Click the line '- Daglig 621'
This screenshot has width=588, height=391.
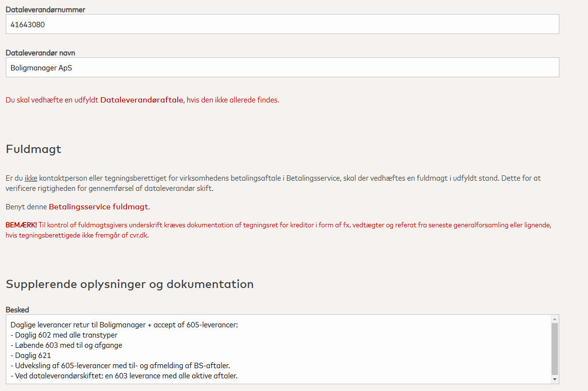30,356
